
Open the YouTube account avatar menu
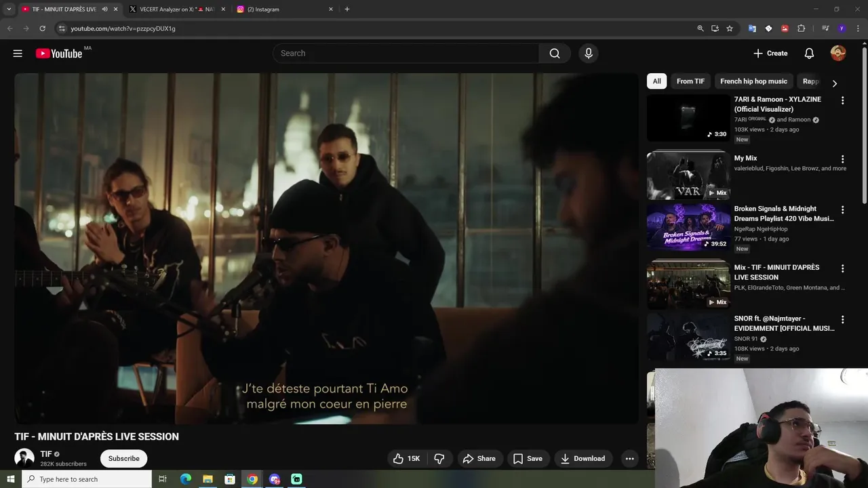(838, 54)
